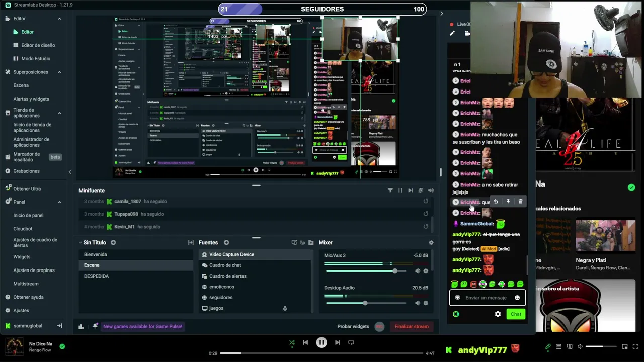The width and height of the screenshot is (644, 362).
Task: Open the Editor de diseño page
Action: pos(38,45)
